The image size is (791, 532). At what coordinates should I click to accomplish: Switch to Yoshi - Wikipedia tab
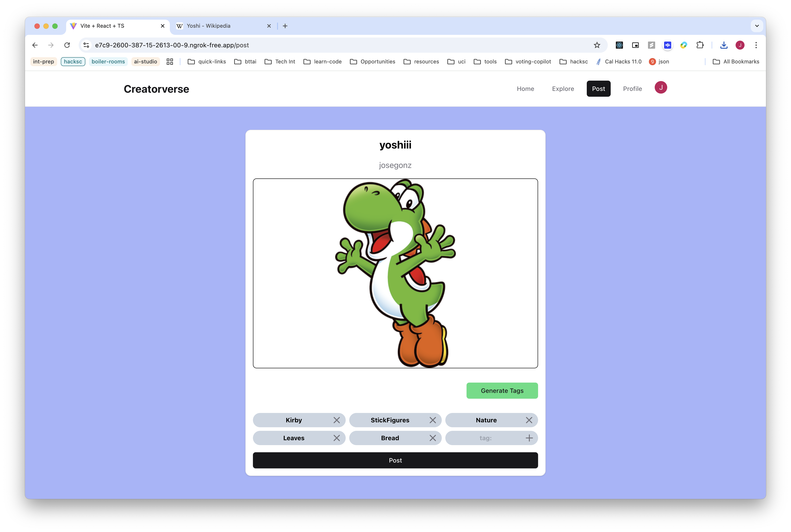point(208,26)
